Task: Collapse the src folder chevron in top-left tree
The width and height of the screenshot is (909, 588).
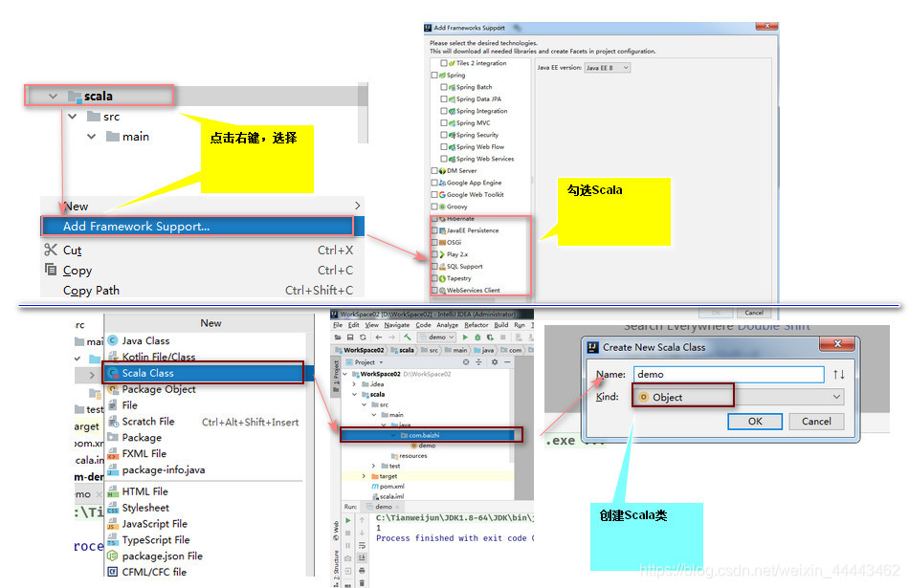Action: 73,117
